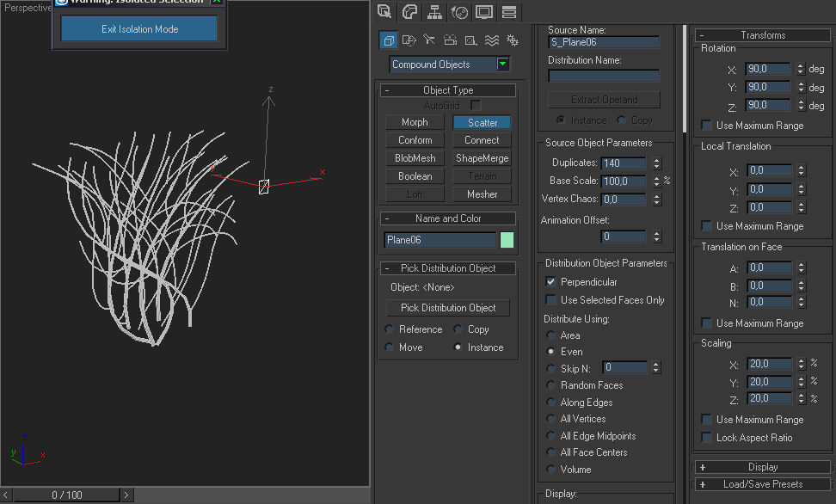Click the Exit Isolation Mode button
Image resolution: width=836 pixels, height=504 pixels.
tap(139, 29)
